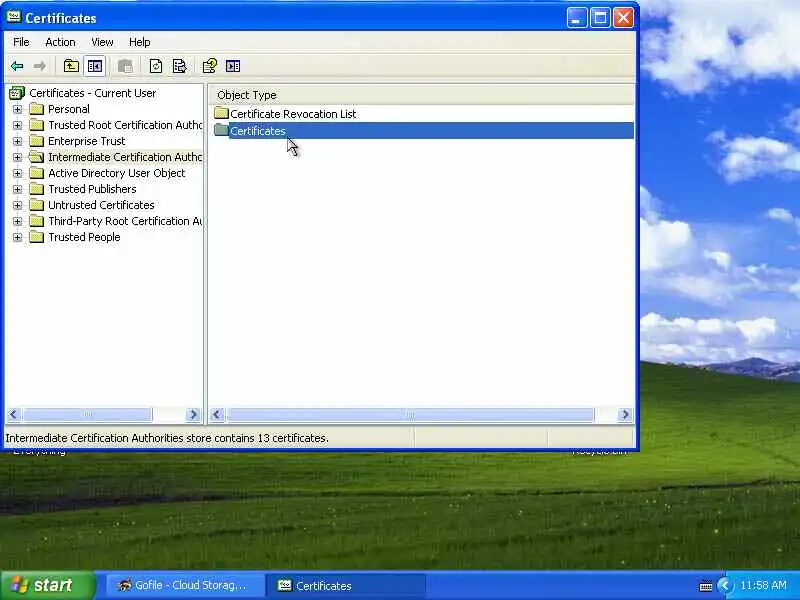This screenshot has height=600, width=800.
Task: Click the Untrusted Certificates folder icon
Action: coord(36,205)
